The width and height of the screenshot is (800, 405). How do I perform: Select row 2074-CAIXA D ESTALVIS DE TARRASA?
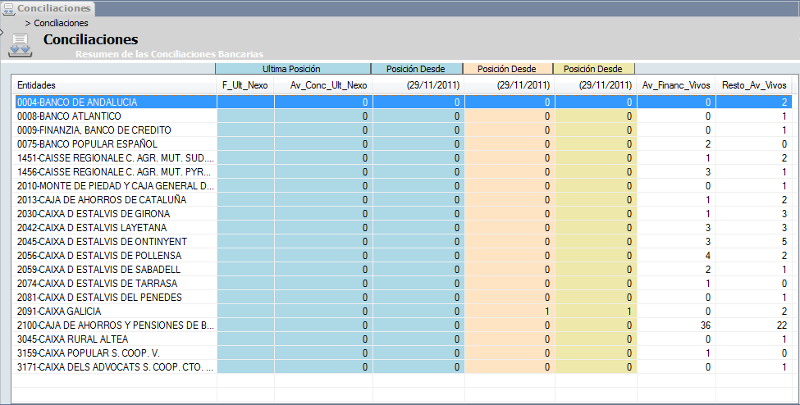[403, 284]
